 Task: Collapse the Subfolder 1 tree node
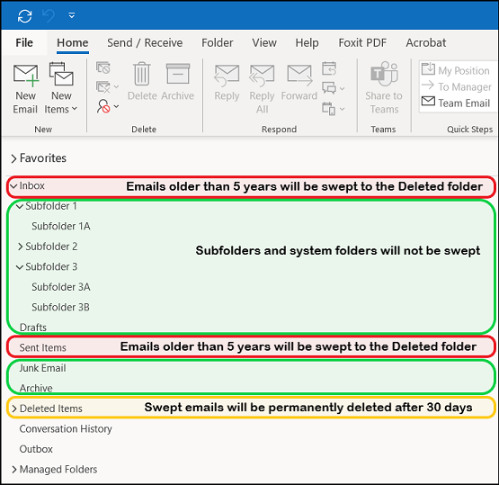click(x=20, y=207)
